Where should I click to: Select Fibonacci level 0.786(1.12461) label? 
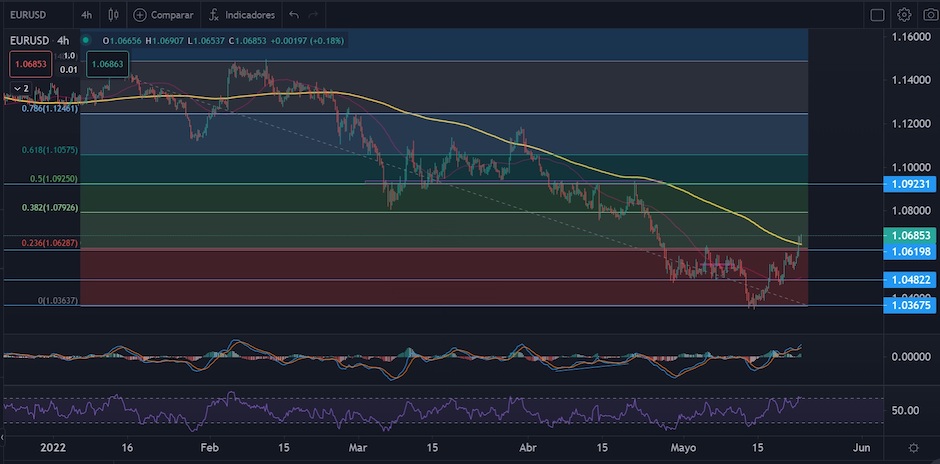pos(50,109)
